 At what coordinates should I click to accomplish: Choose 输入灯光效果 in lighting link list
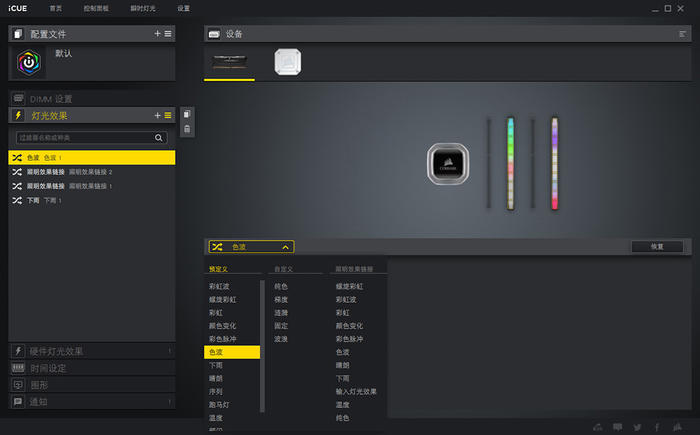pyautogui.click(x=356, y=391)
